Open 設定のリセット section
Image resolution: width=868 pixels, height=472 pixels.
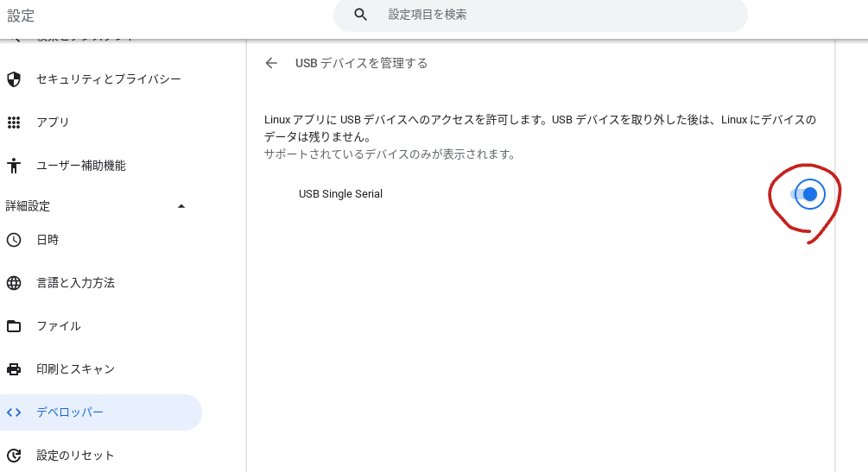pyautogui.click(x=75, y=456)
